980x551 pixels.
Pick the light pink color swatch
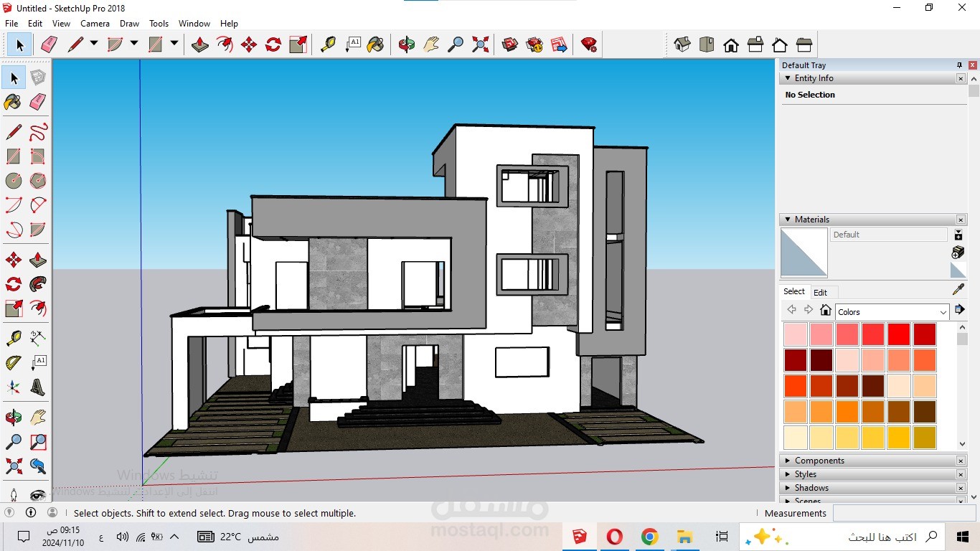point(796,334)
